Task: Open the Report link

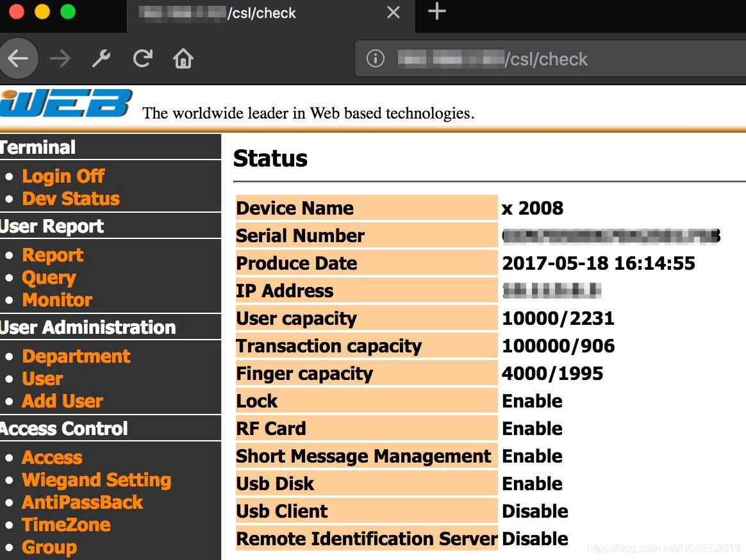Action: pyautogui.click(x=53, y=255)
